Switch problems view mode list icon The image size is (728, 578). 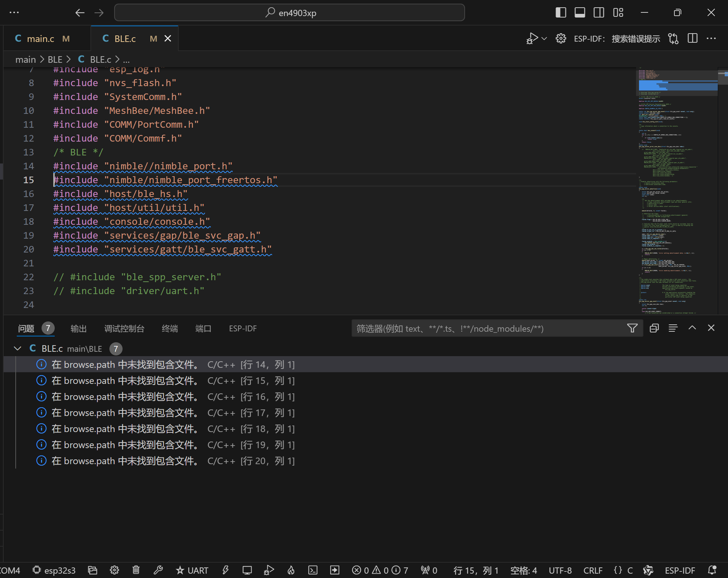pyautogui.click(x=673, y=328)
